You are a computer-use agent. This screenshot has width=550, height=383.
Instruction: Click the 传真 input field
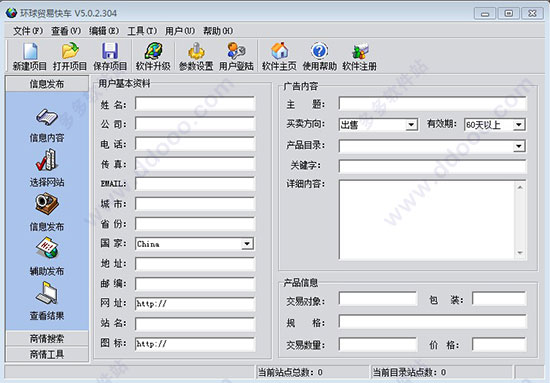[195, 164]
